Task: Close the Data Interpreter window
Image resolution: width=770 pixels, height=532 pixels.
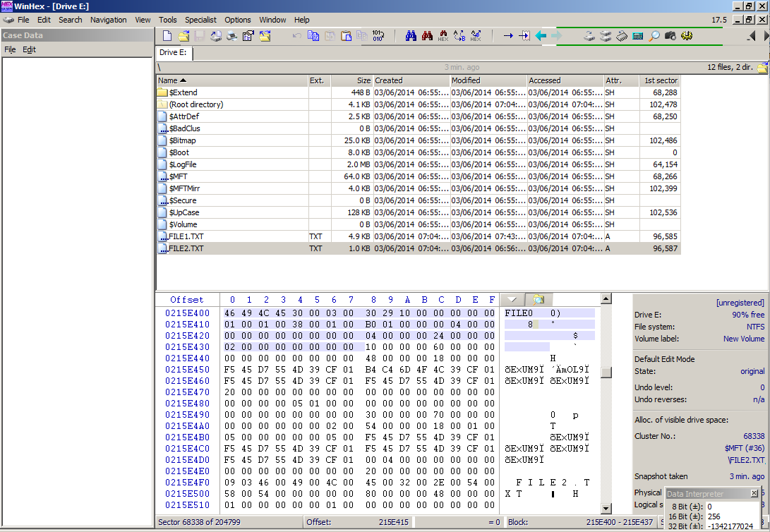Action: click(754, 494)
